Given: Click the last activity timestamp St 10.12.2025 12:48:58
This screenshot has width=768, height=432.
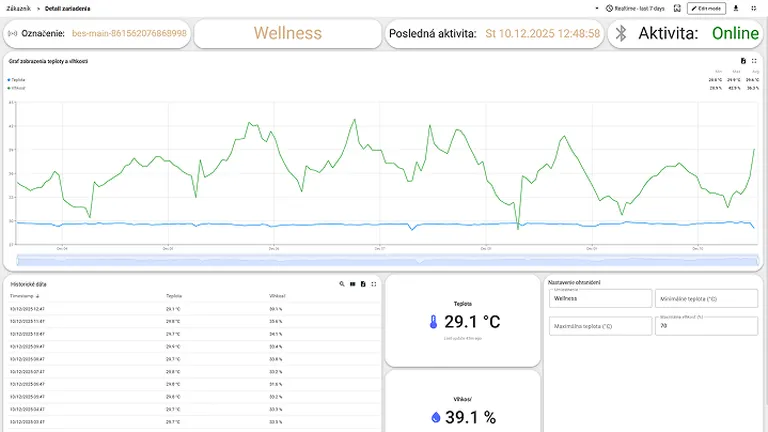Looking at the screenshot, I should [x=543, y=33].
